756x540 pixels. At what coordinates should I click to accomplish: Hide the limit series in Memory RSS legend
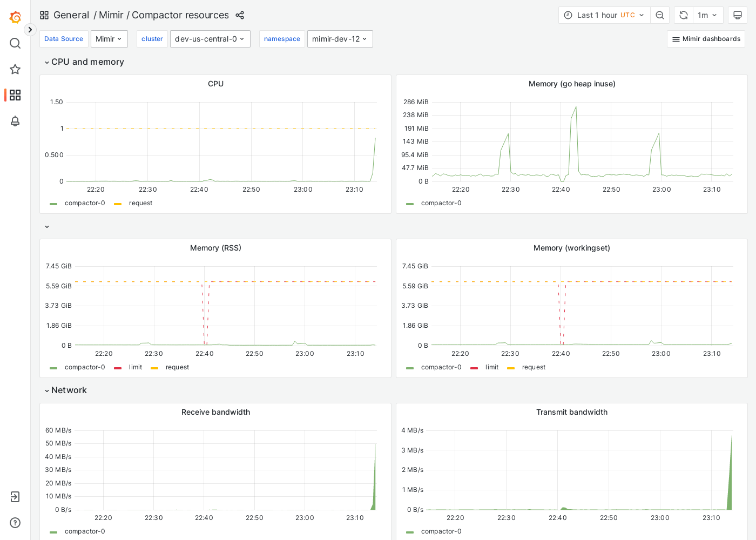pyautogui.click(x=135, y=367)
